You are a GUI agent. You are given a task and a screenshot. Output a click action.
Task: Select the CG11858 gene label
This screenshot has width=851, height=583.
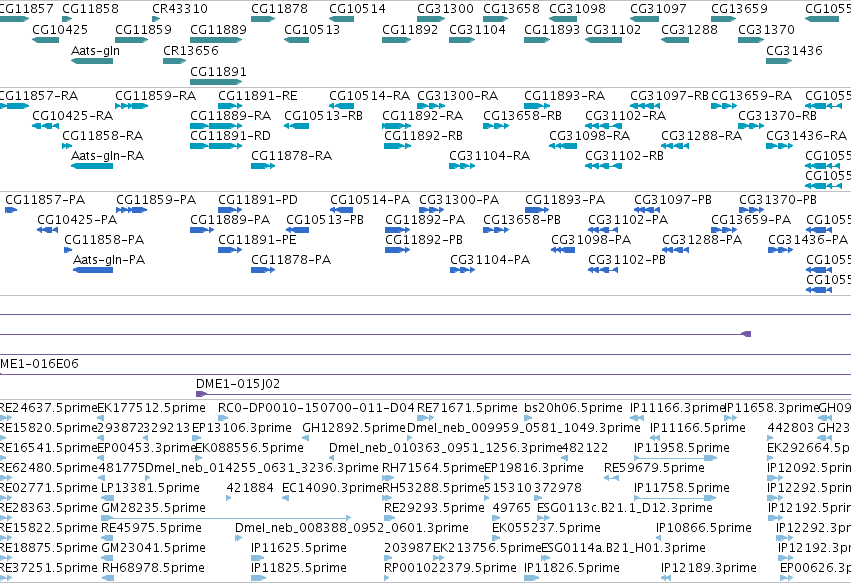pyautogui.click(x=90, y=9)
